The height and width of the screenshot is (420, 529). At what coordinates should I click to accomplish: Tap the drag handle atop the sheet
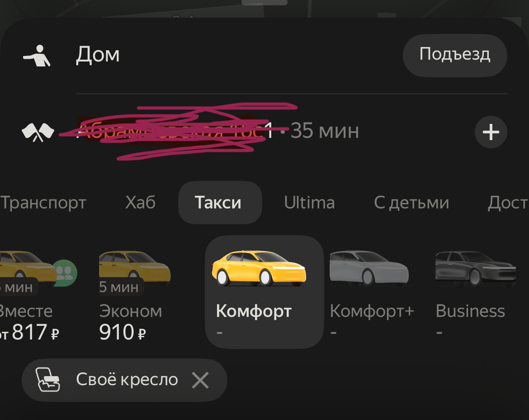[x=264, y=2]
